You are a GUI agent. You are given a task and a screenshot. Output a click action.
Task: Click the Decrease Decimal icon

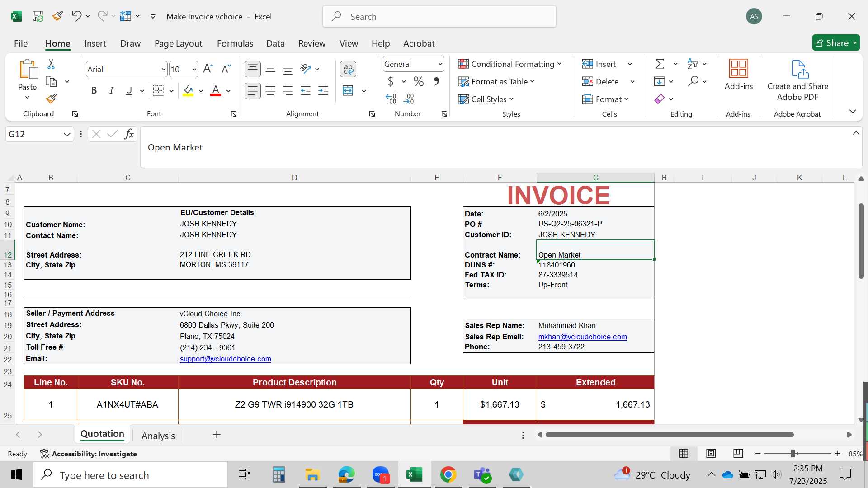(x=409, y=99)
